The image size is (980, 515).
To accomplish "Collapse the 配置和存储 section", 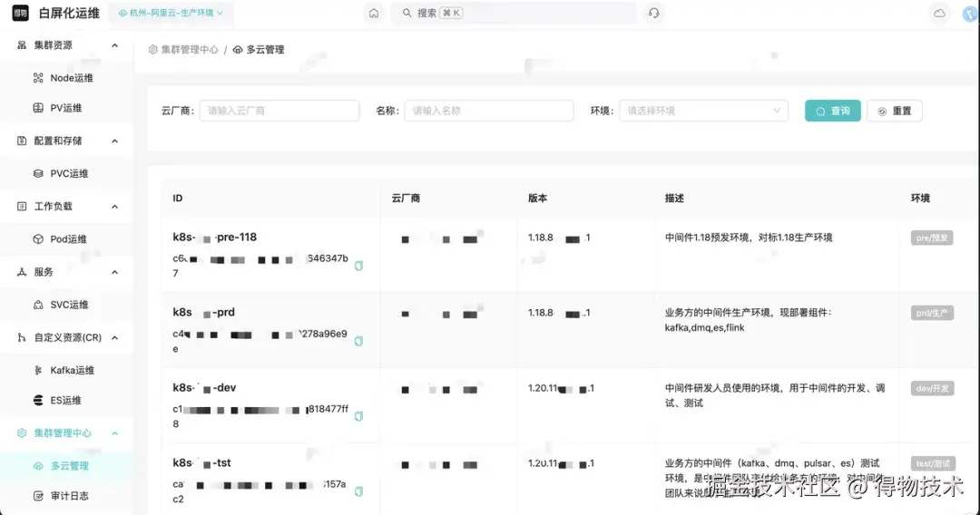I will 115,141.
